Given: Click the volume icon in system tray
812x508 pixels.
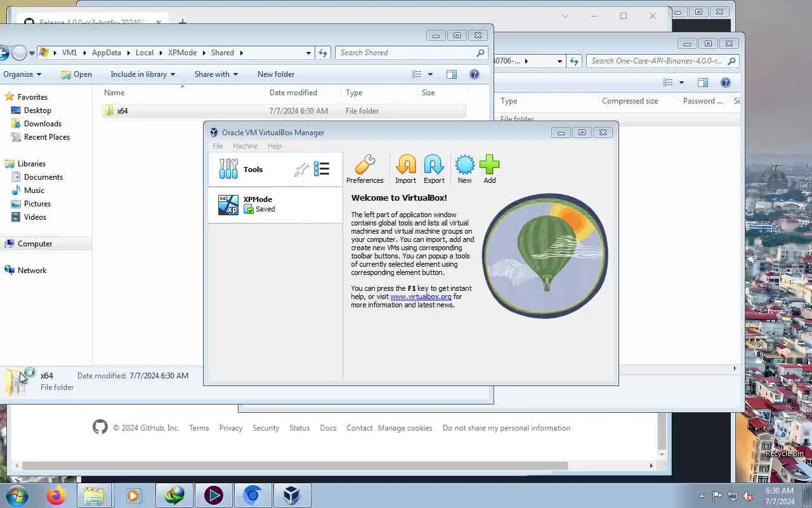Looking at the screenshot, I should pos(748,496).
